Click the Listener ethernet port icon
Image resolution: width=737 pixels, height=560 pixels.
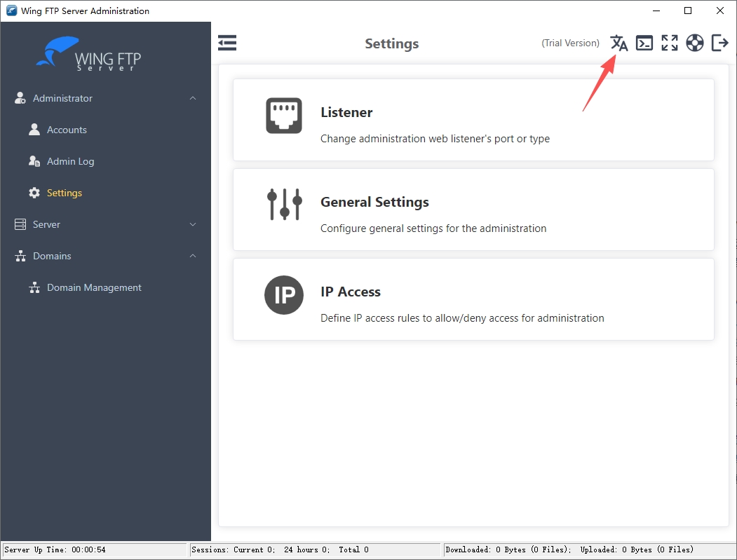(x=284, y=116)
